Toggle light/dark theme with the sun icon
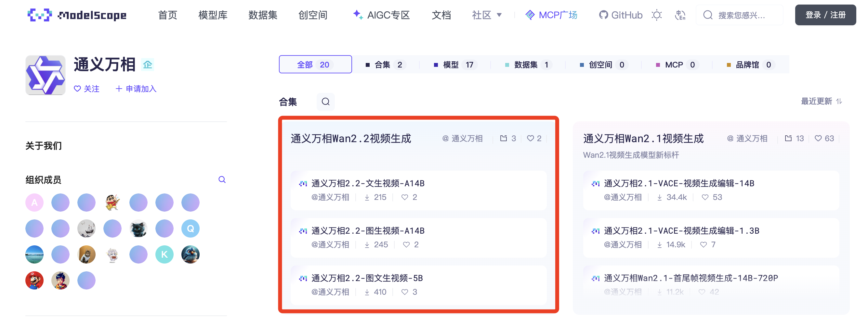The image size is (868, 320). pyautogui.click(x=656, y=15)
